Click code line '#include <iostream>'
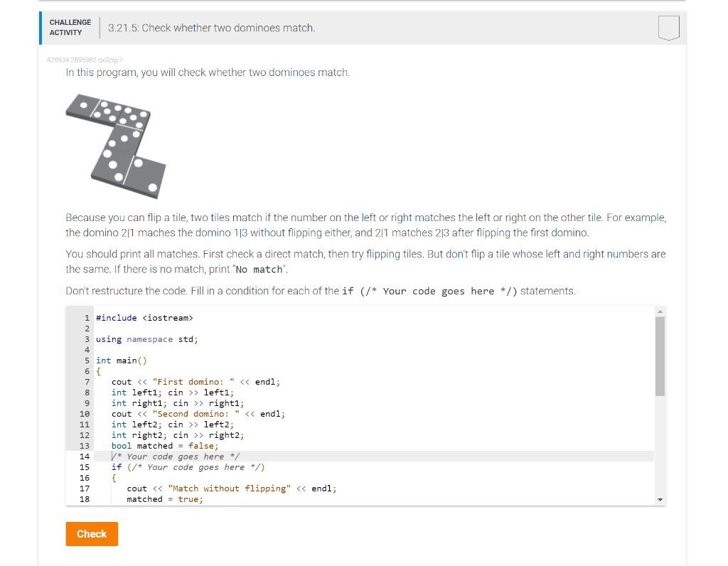 [x=144, y=318]
